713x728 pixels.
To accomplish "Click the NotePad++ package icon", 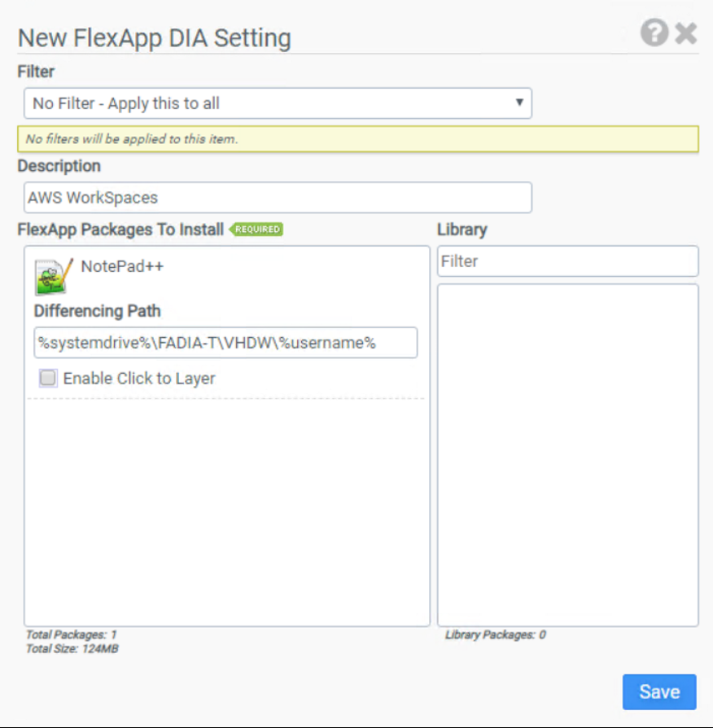I will click(x=54, y=276).
